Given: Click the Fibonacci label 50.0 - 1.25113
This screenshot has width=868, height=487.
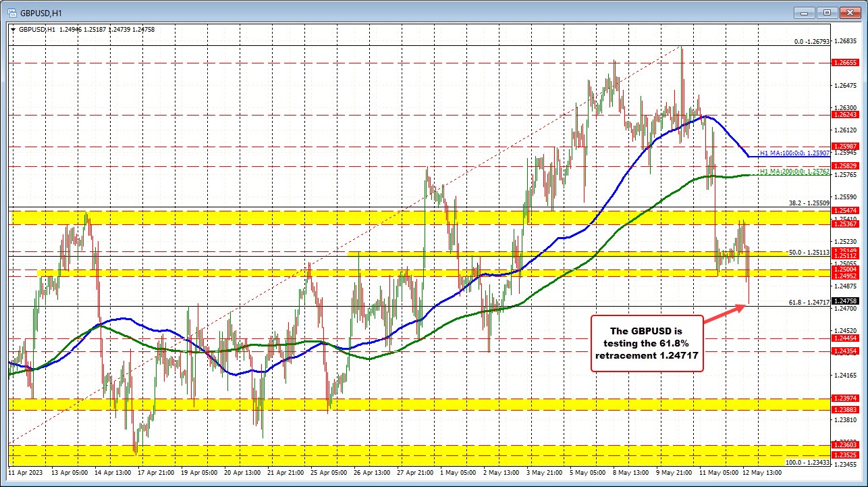Looking at the screenshot, I should point(809,252).
